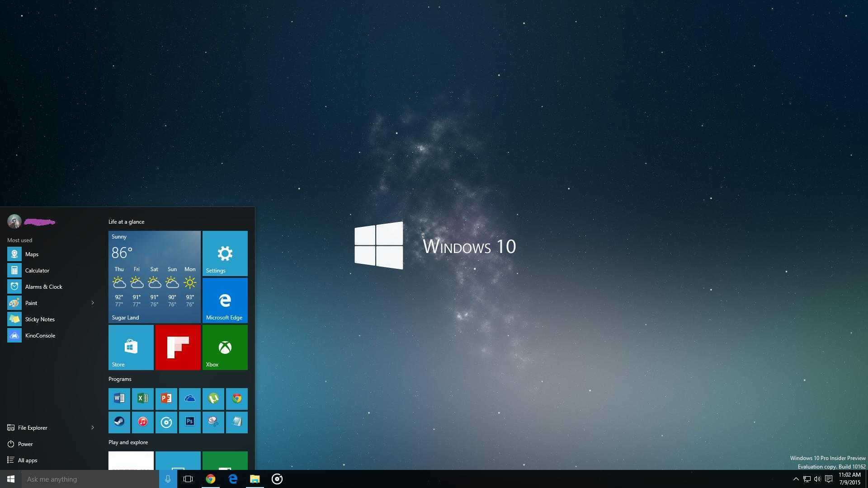This screenshot has height=488, width=868.
Task: Open the Chrome tile in Programs group
Action: tap(237, 399)
